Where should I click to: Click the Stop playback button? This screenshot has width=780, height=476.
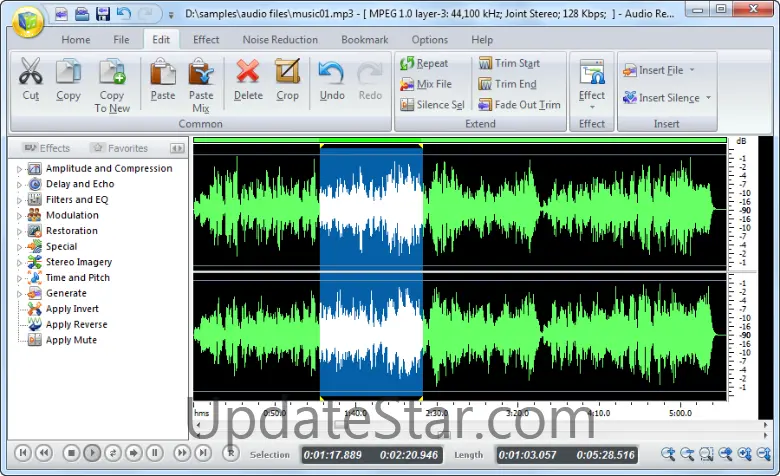[x=71, y=453]
